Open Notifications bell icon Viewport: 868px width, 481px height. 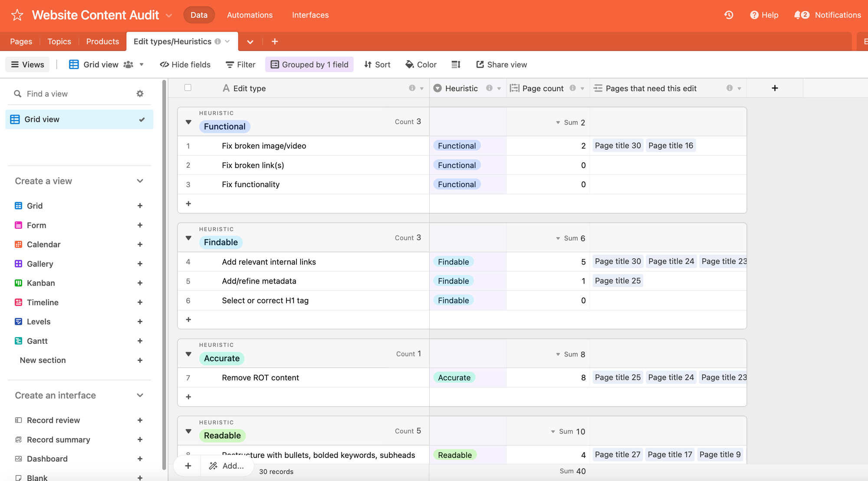point(797,15)
